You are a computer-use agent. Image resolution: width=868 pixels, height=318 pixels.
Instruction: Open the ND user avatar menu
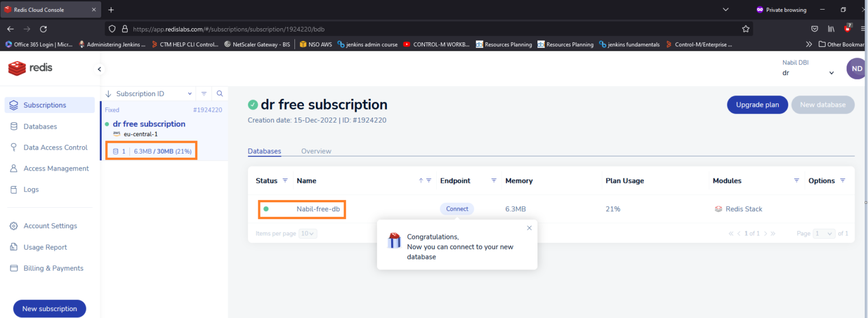click(856, 68)
